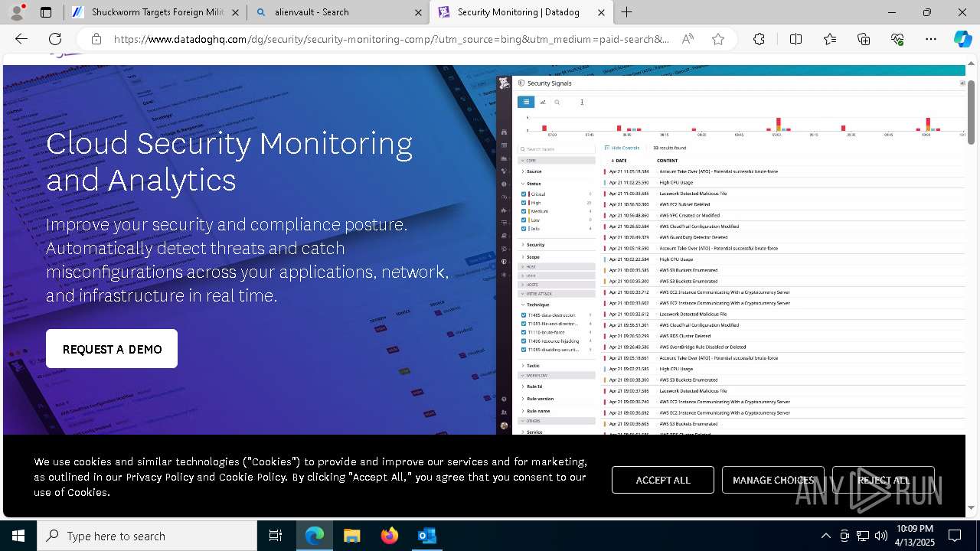Click the page's vertical scrollbar thumb
This screenshot has width=980, height=551.
pyautogui.click(x=971, y=112)
